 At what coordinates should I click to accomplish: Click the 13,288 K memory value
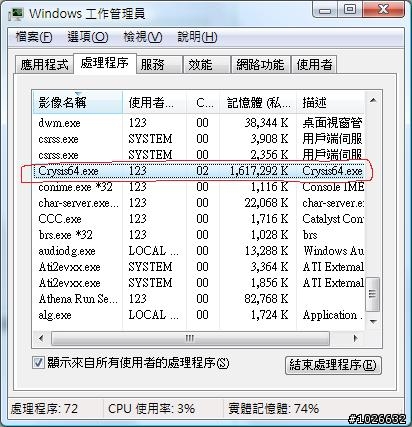(266, 251)
